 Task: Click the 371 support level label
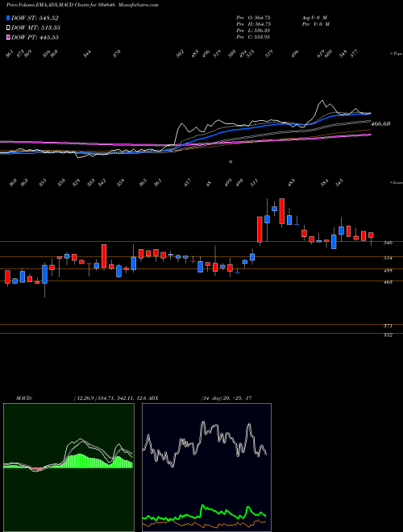[388, 326]
